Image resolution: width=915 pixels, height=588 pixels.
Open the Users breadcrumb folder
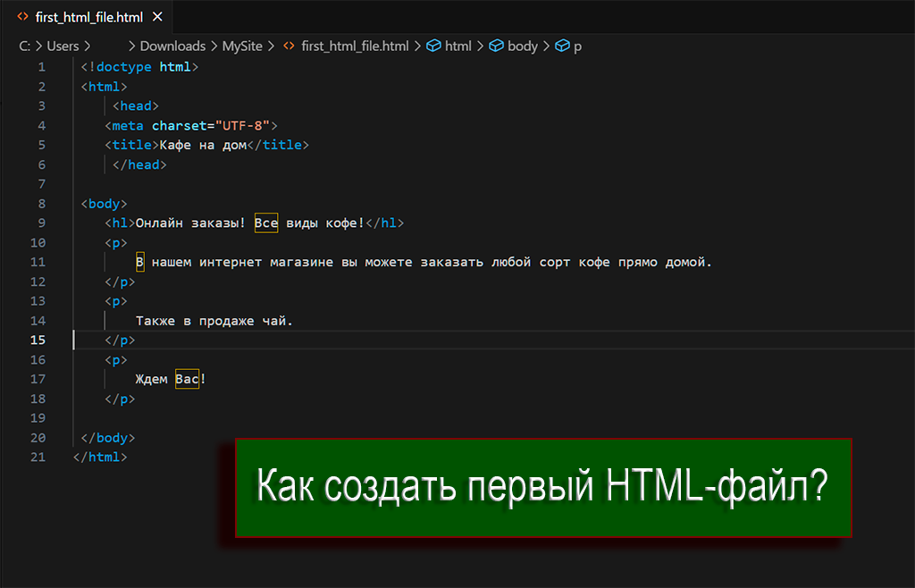[x=63, y=46]
